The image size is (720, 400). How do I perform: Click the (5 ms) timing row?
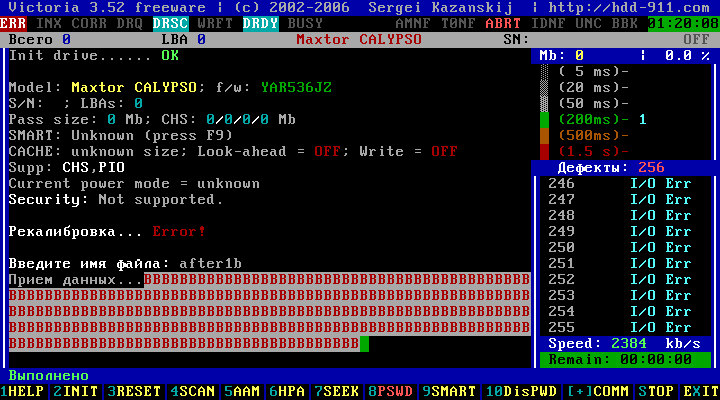click(593, 72)
